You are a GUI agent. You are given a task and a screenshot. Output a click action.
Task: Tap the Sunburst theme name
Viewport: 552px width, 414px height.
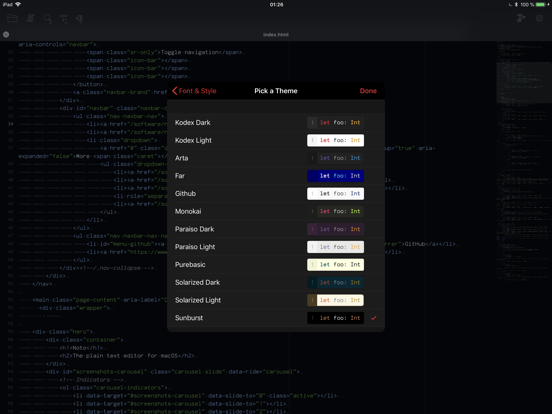coord(189,318)
